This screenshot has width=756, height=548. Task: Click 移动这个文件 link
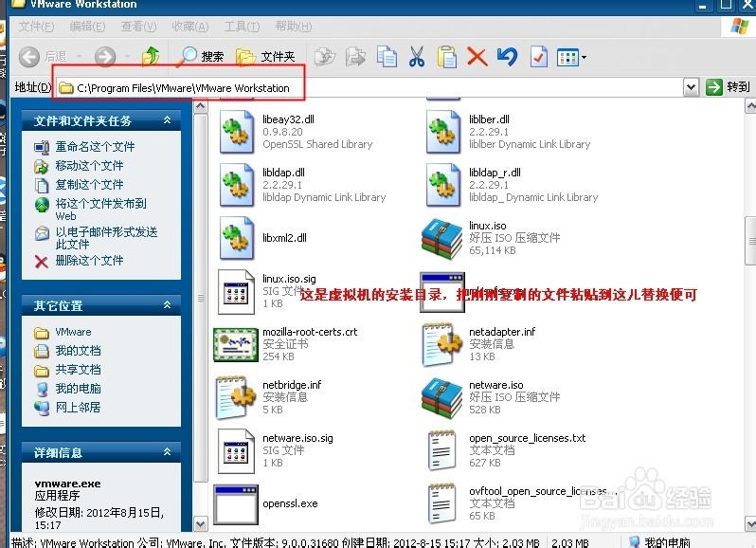[x=89, y=166]
